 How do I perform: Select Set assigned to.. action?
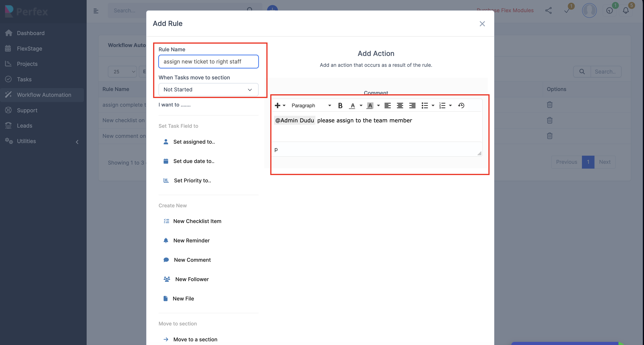tap(194, 142)
